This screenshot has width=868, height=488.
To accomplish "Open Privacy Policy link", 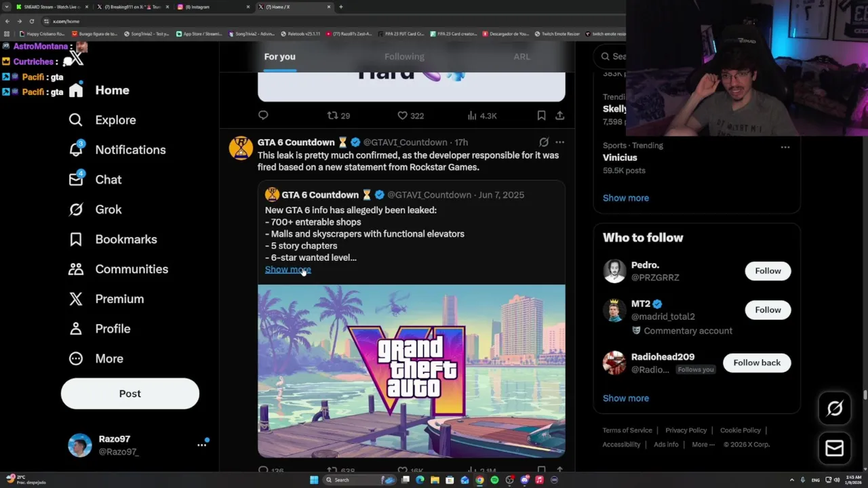I will pyautogui.click(x=686, y=430).
